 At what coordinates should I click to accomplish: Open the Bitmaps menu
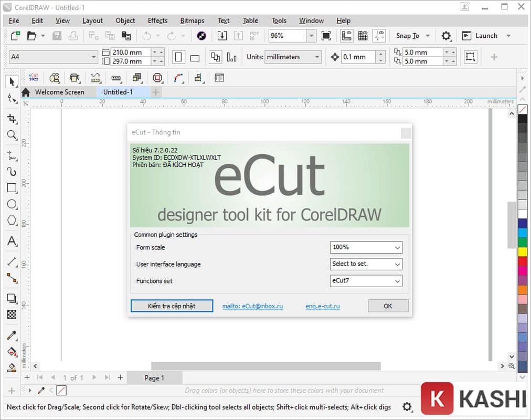tap(192, 20)
